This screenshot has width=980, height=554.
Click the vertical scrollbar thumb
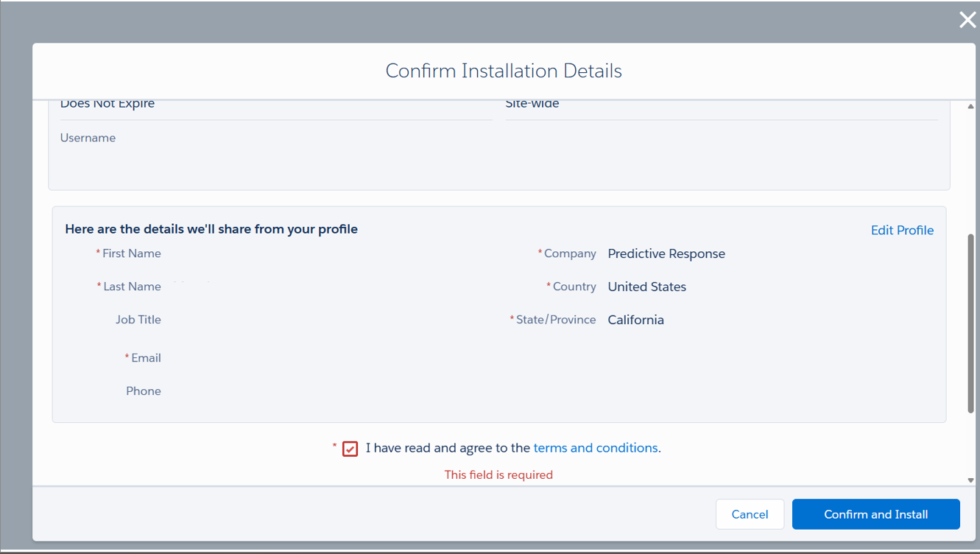tap(970, 324)
